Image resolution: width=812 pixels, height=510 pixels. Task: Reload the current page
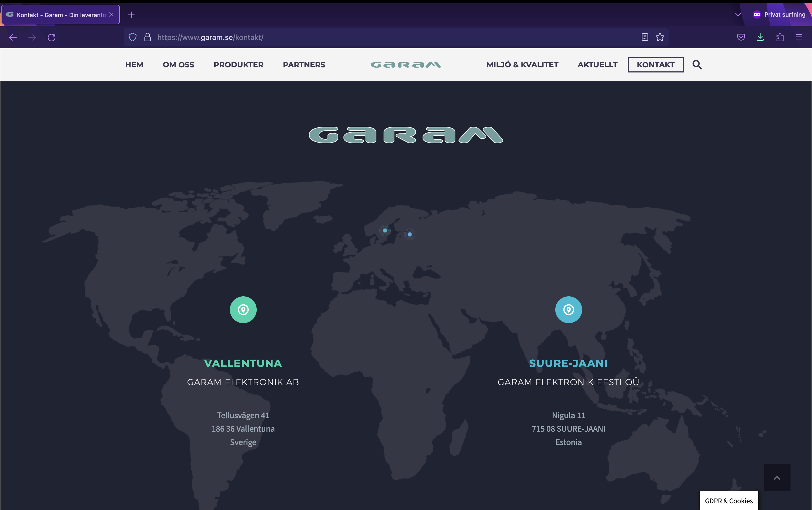52,37
